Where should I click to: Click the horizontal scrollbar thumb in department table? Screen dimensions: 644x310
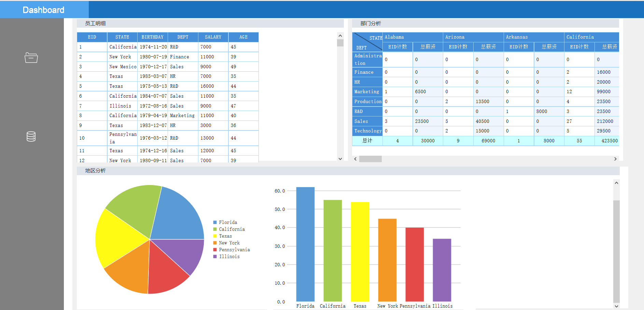[x=370, y=159]
